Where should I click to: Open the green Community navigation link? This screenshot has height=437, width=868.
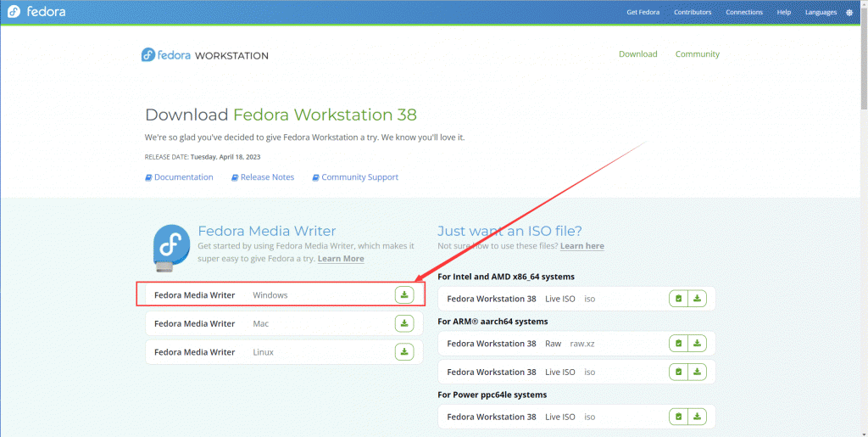697,54
